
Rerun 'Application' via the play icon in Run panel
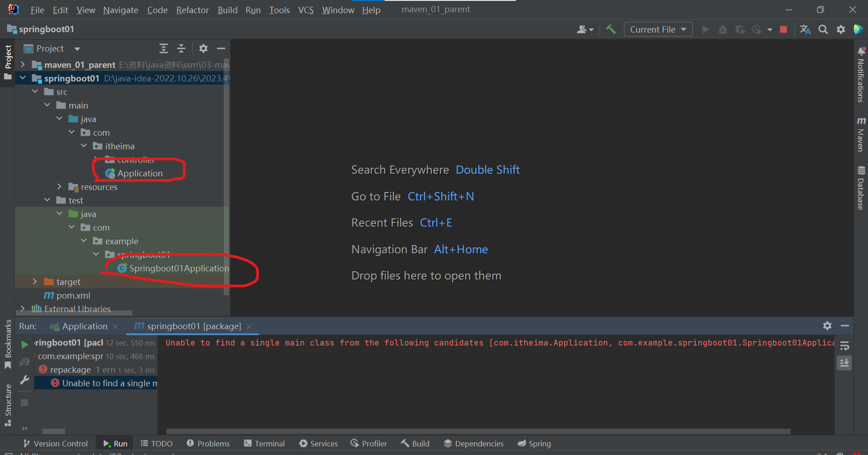coord(24,344)
